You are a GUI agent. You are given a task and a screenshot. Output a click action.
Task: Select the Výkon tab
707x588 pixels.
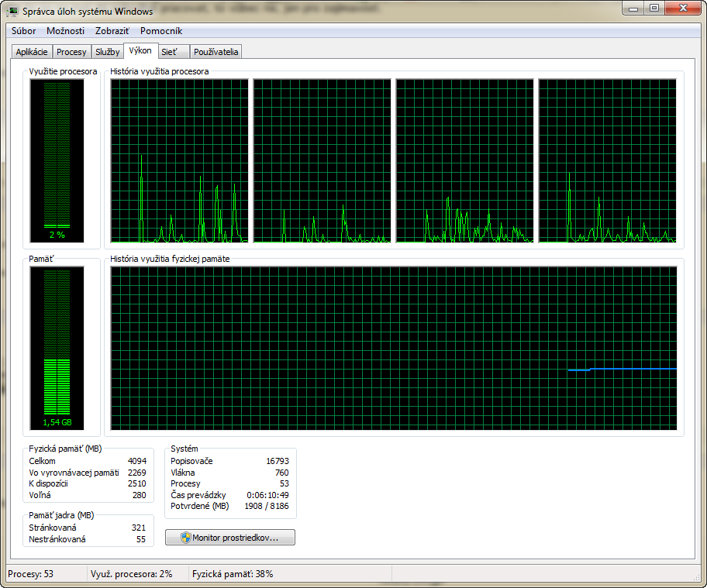pyautogui.click(x=140, y=51)
